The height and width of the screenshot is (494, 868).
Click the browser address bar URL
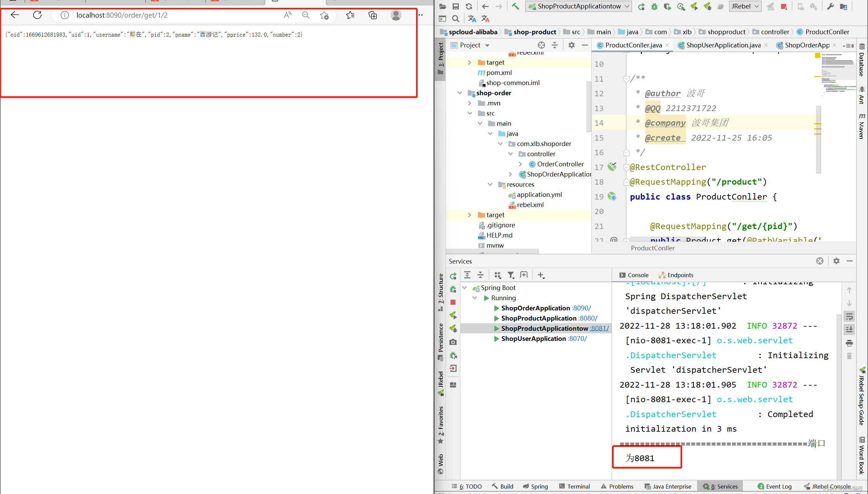[122, 15]
